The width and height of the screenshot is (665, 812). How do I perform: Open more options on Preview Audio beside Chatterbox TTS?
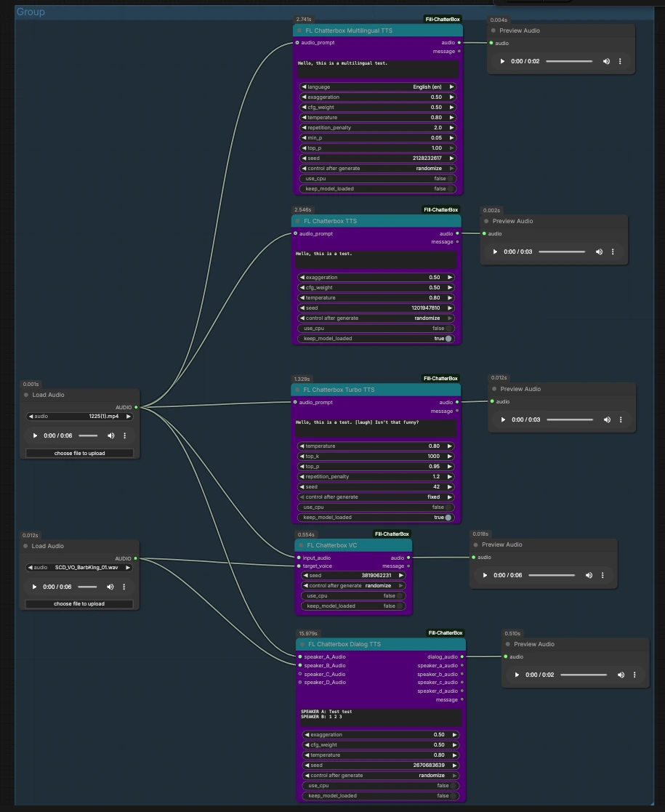613,252
